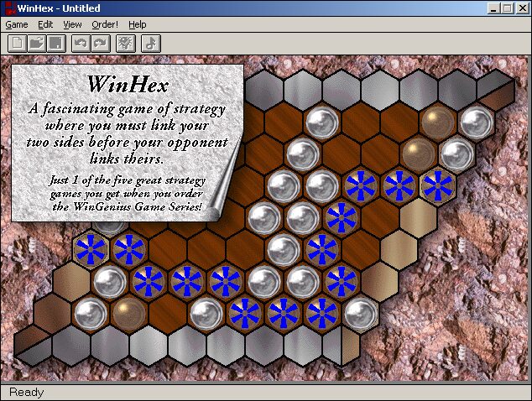Click the gold marble in the bottom row
Screen dimensions: 532x401
pos(128,313)
